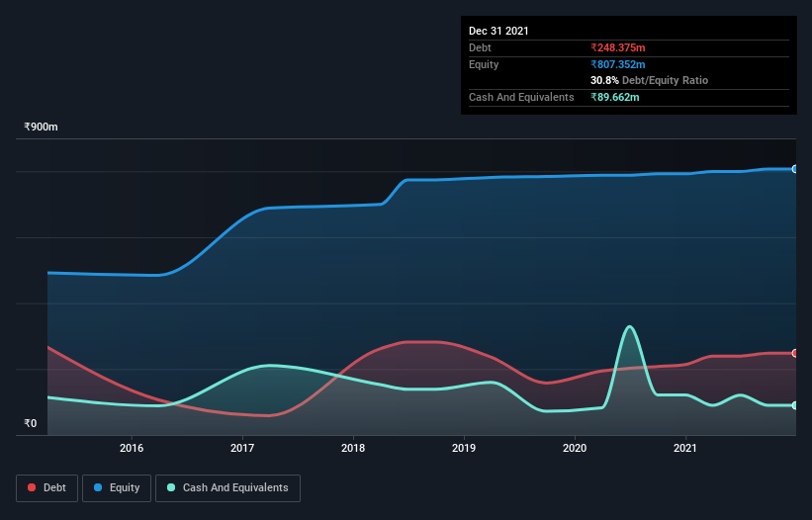
Task: Select the Equity end-point marker on chart
Action: tap(795, 169)
